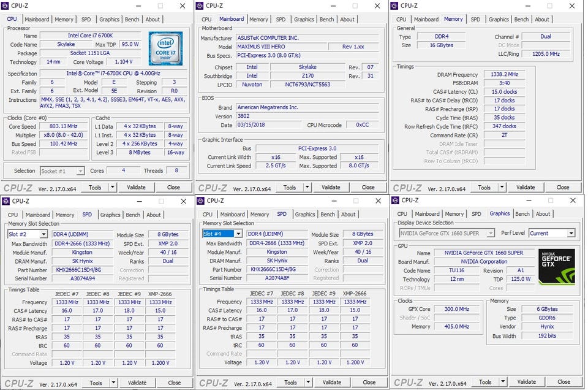Click Tools button in the Memory window
The width and height of the screenshot is (588, 390).
coord(484,187)
